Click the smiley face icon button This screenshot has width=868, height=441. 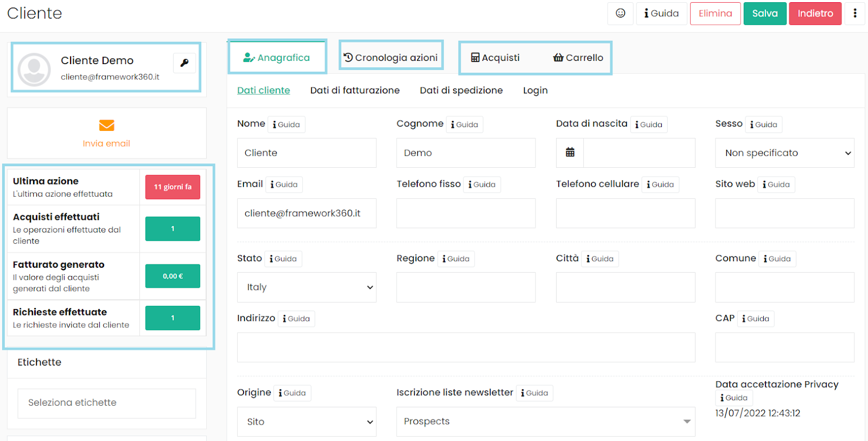621,14
